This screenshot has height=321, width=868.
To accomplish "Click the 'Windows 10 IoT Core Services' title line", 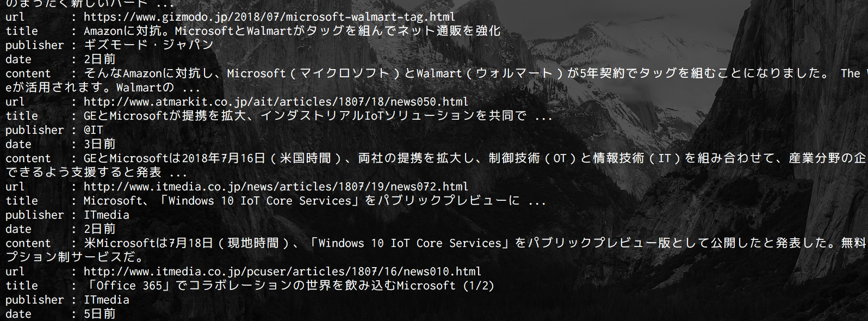I will pos(315,201).
